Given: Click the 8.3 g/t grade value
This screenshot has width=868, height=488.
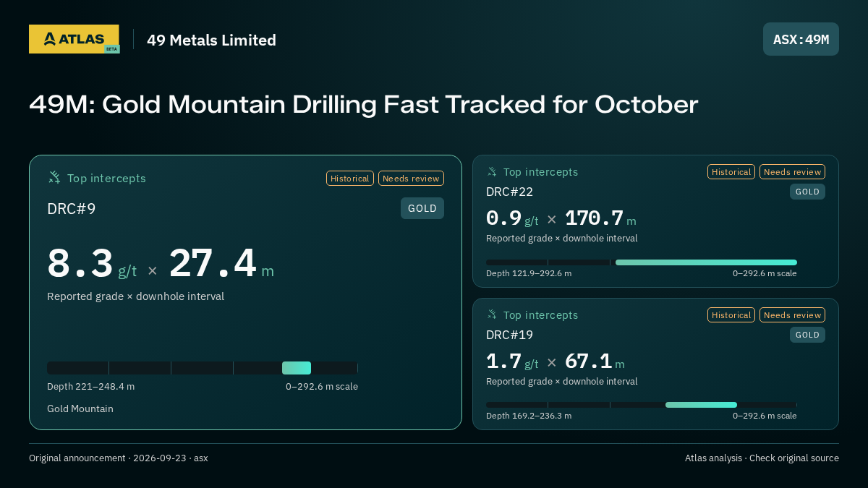Looking at the screenshot, I should 92,264.
